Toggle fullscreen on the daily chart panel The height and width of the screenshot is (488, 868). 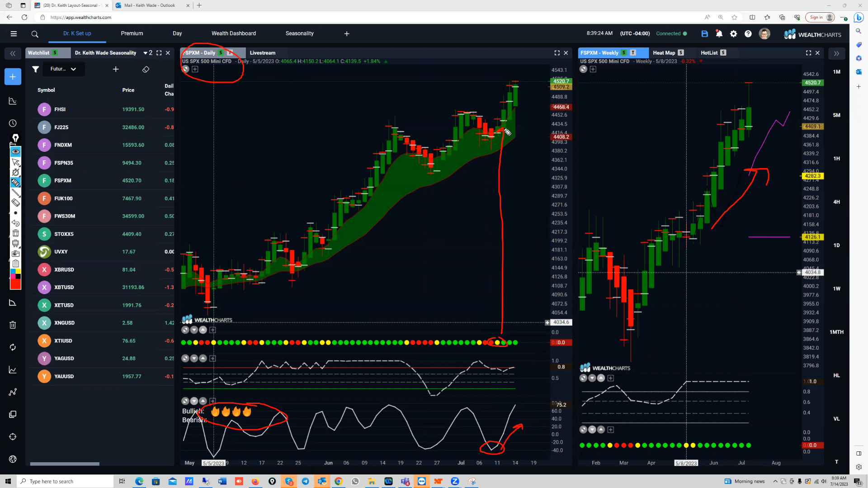[x=557, y=53]
